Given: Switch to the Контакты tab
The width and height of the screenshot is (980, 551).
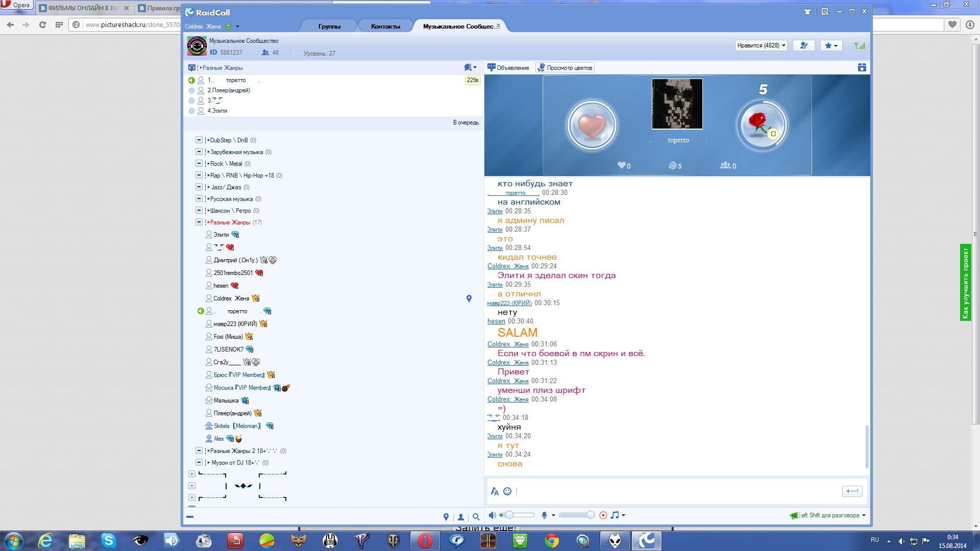Looking at the screenshot, I should click(385, 27).
